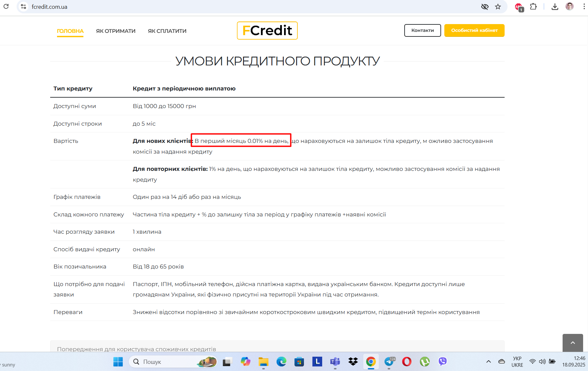Switch the УКР keyboard language indicator
The width and height of the screenshot is (588, 371).
coord(517,362)
